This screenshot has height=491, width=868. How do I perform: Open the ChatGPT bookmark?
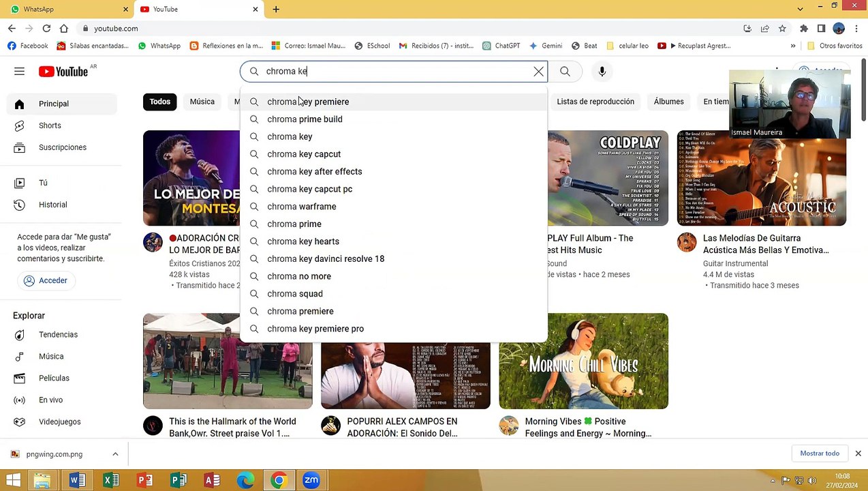click(501, 46)
